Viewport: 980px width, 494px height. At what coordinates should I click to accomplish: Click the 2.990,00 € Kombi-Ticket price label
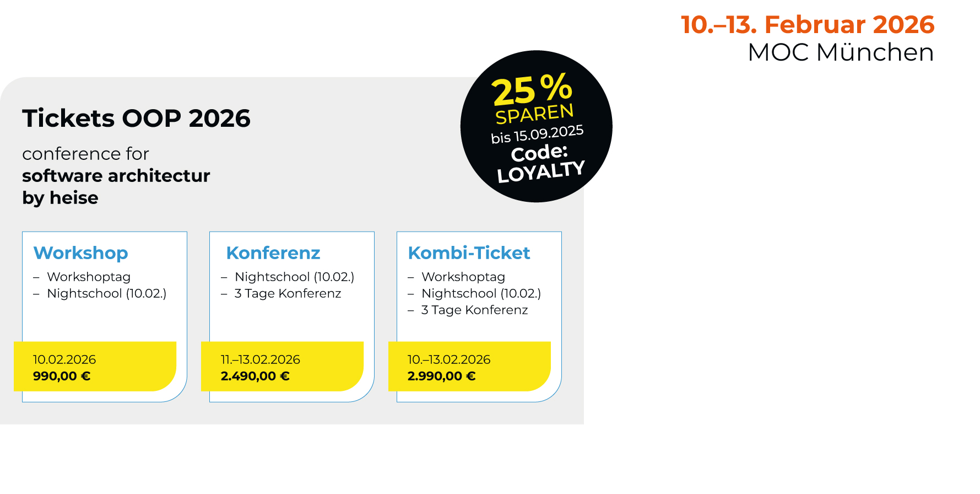pyautogui.click(x=442, y=376)
